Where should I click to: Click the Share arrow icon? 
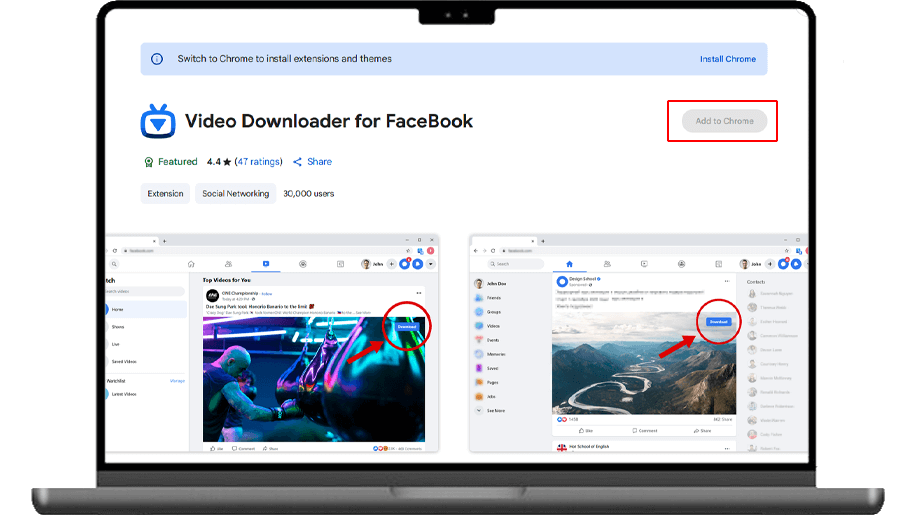297,162
